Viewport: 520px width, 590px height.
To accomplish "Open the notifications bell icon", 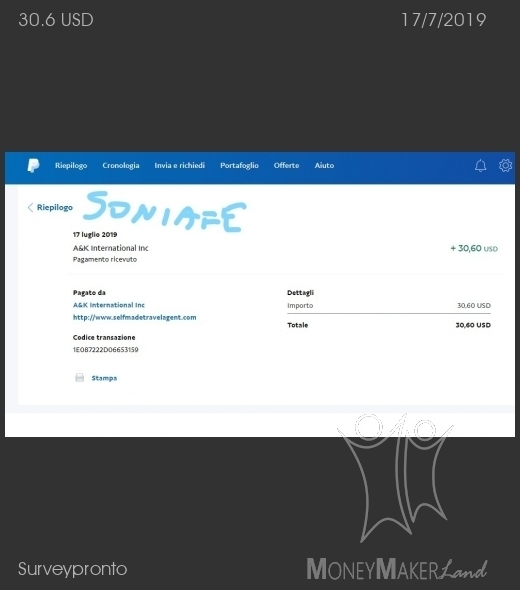I will (480, 166).
